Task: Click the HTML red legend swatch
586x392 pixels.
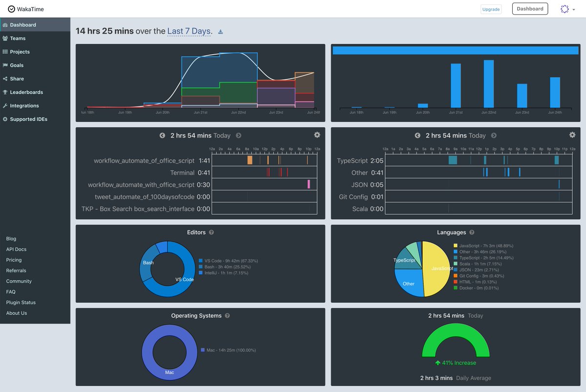Action: coord(456,282)
